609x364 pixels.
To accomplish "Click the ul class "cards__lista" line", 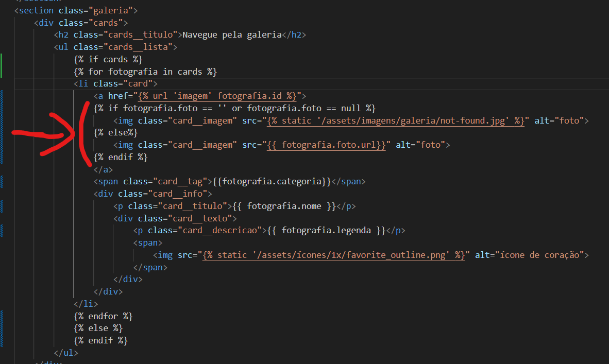I will [x=116, y=47].
